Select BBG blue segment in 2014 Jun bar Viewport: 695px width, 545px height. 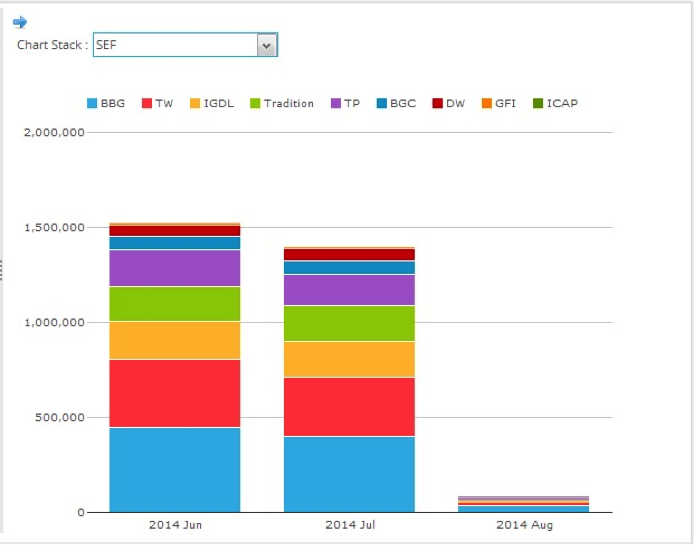point(175,470)
